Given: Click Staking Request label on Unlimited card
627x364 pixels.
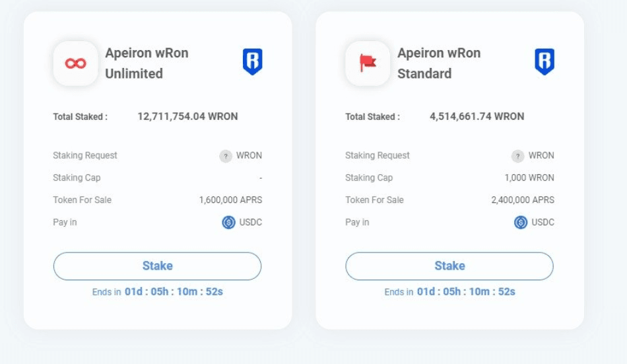Looking at the screenshot, I should pyautogui.click(x=85, y=156).
